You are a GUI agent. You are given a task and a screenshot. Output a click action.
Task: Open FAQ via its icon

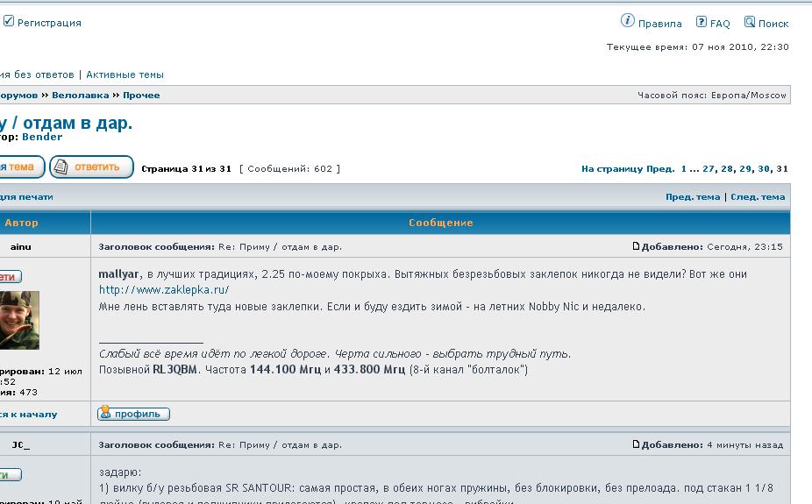pyautogui.click(x=702, y=22)
